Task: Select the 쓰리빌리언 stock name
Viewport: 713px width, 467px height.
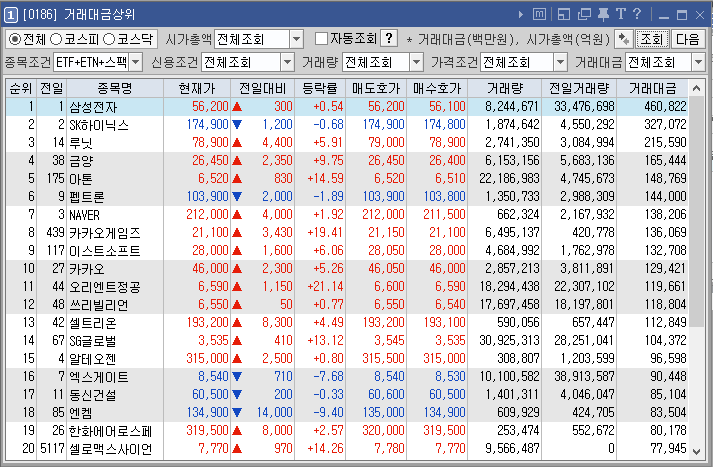Action: (98, 305)
